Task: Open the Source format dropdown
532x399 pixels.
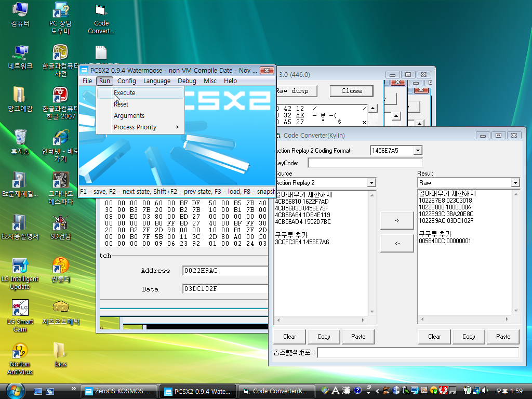Action: coord(372,183)
